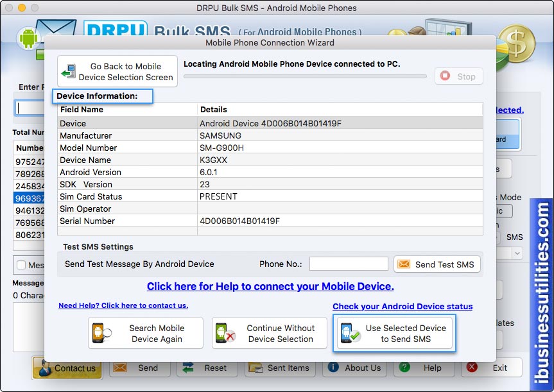Click the Help button in main window

(x=424, y=368)
